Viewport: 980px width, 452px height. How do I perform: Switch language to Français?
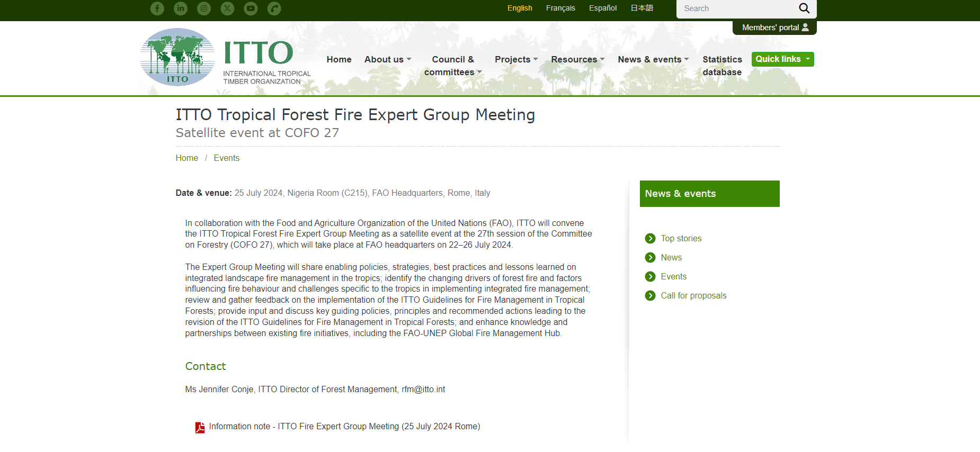560,8
